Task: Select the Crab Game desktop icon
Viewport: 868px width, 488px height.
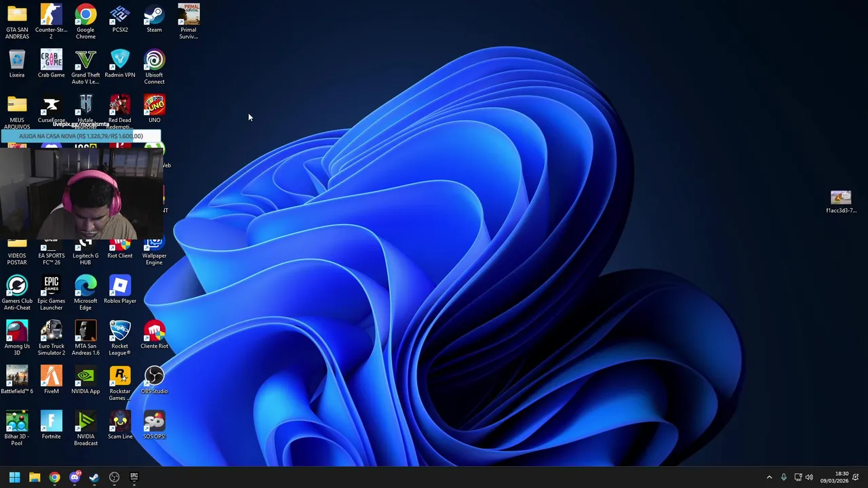Action: 52,64
